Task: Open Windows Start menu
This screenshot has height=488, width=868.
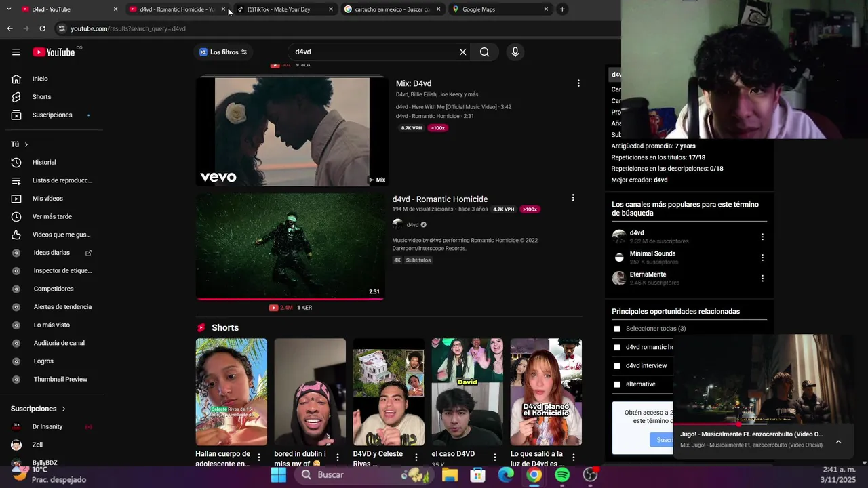Action: click(x=279, y=474)
